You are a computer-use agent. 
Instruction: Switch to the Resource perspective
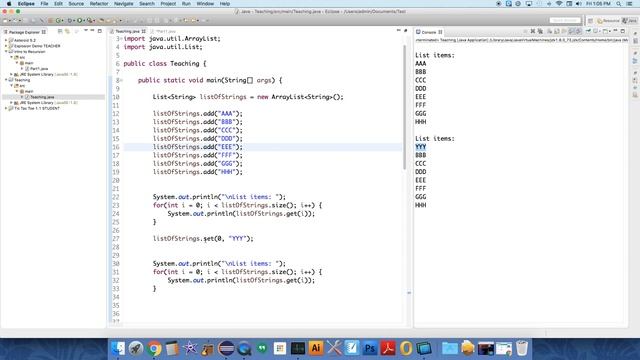click(608, 20)
